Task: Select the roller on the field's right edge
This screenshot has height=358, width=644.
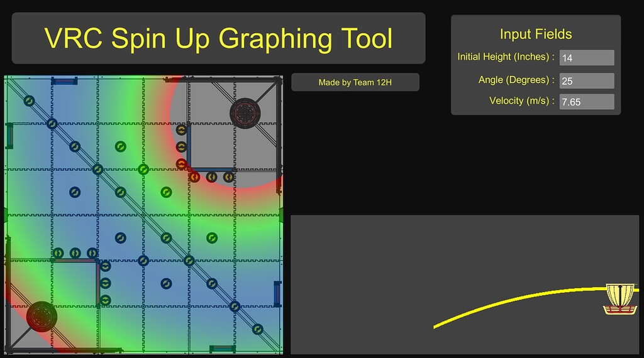Action: pyautogui.click(x=277, y=293)
